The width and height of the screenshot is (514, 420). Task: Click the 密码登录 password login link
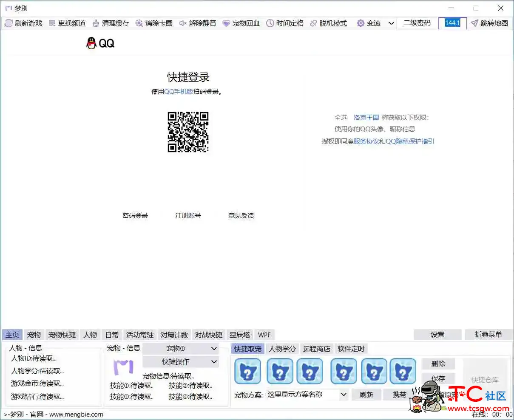[135, 215]
